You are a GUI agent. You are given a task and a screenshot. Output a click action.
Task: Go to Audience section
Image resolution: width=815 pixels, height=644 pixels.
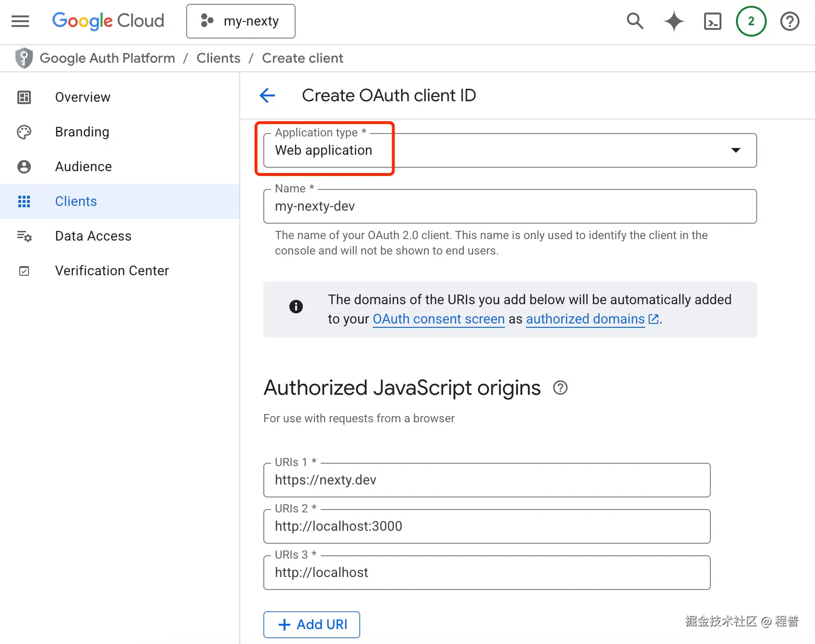(x=83, y=167)
